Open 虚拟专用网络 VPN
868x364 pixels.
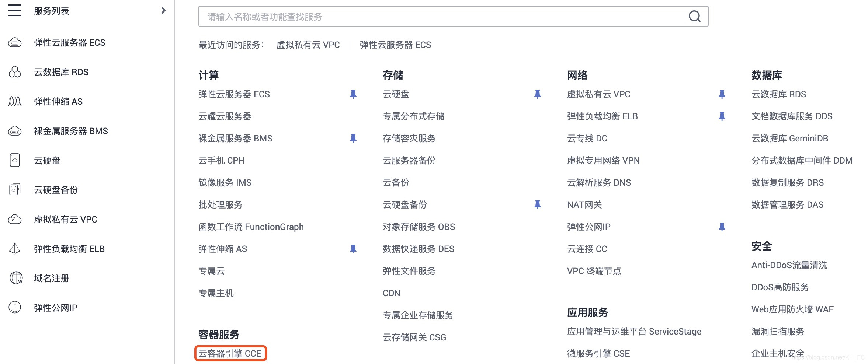pos(603,161)
